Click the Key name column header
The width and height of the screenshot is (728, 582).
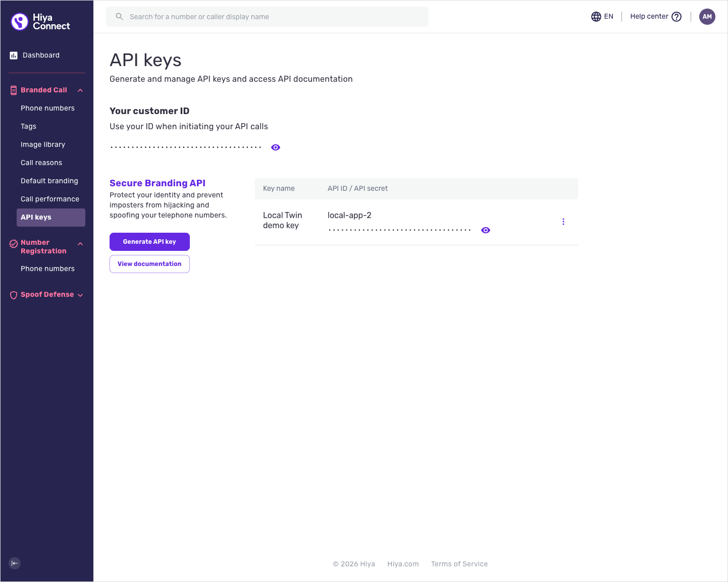[x=279, y=188]
